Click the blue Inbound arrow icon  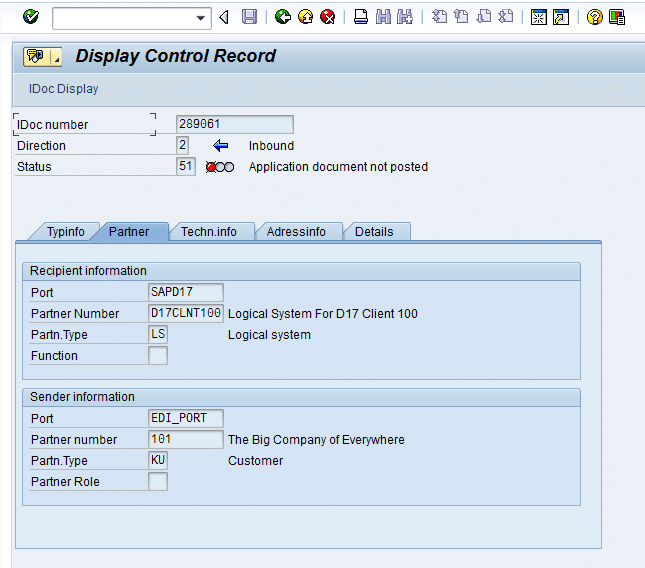220,146
